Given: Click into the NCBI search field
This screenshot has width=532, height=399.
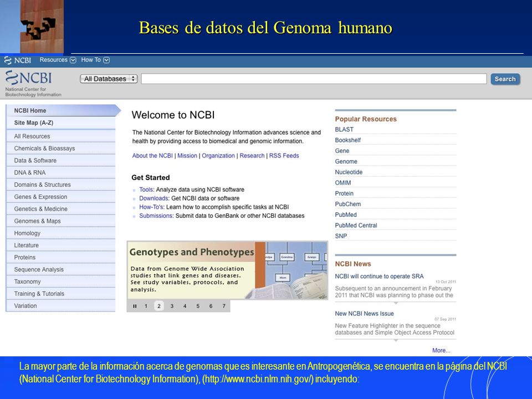Looking at the screenshot, I should click(x=314, y=79).
